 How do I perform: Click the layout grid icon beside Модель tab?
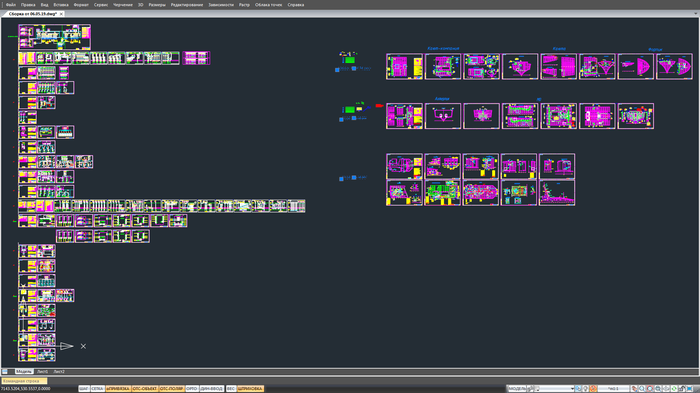click(x=5, y=372)
